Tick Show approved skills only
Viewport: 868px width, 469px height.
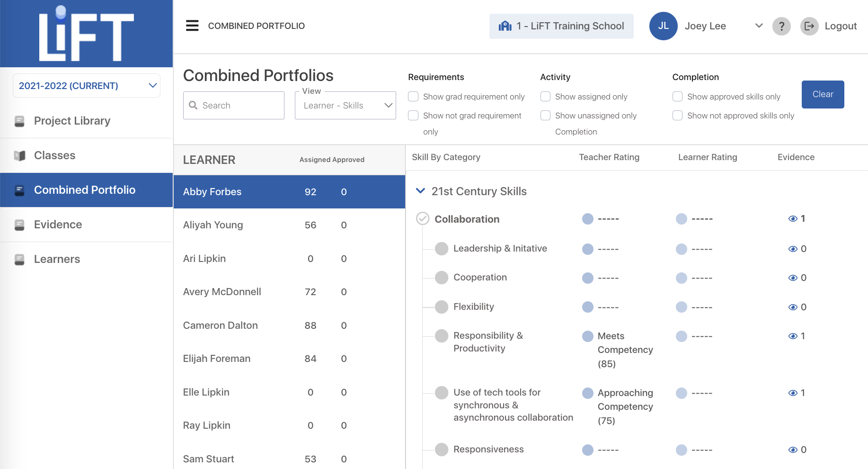coord(677,97)
